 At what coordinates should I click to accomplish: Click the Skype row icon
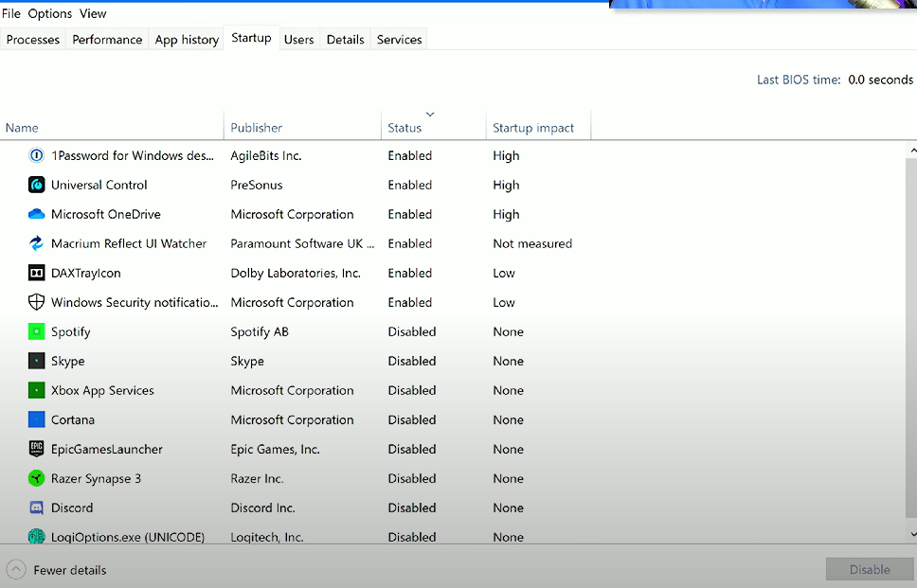36,361
